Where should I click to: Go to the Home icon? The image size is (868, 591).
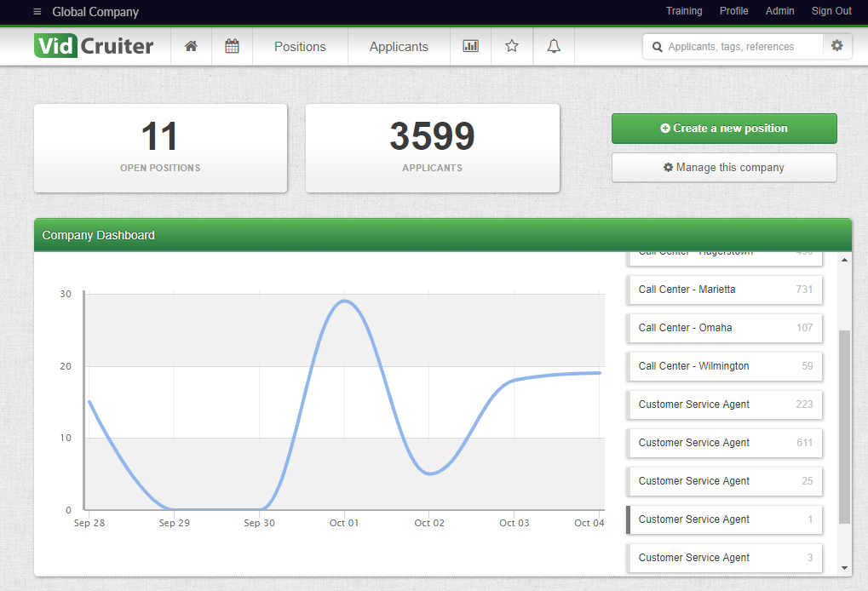[x=191, y=46]
